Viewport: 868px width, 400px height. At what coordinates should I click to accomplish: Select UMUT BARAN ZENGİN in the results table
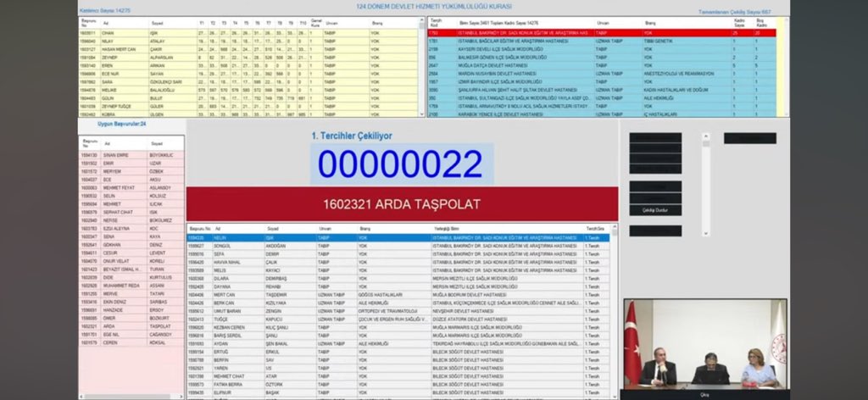pyautogui.click(x=398, y=312)
